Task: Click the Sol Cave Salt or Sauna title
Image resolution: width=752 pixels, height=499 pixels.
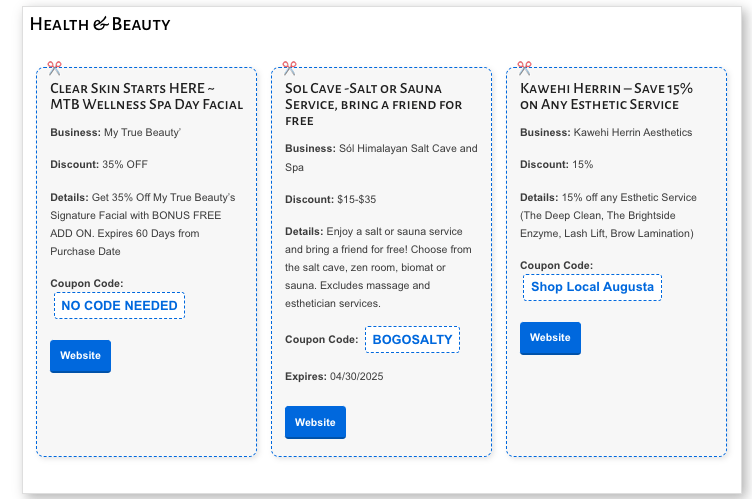Action: [373, 105]
